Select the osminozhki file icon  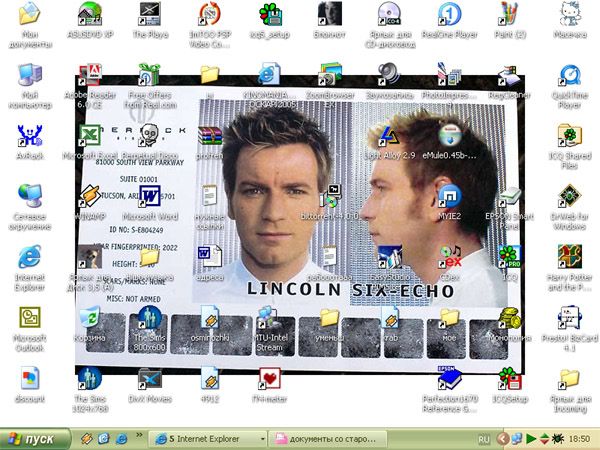210,317
